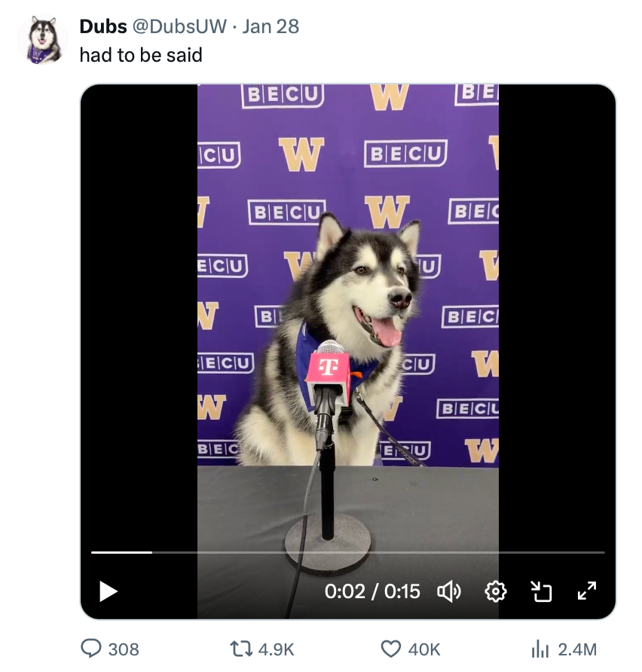Reply to the tweet
The image size is (642, 672).
click(90, 649)
